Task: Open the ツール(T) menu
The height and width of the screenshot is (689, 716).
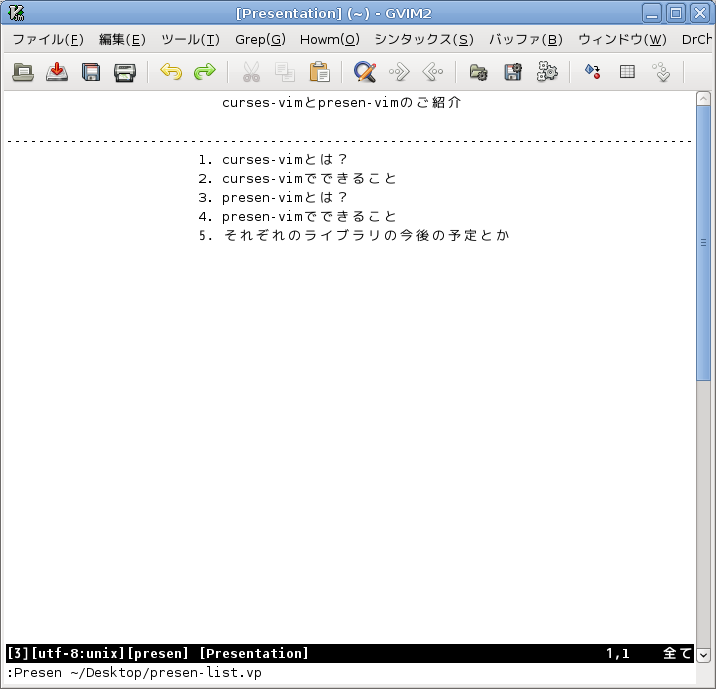Action: 190,40
